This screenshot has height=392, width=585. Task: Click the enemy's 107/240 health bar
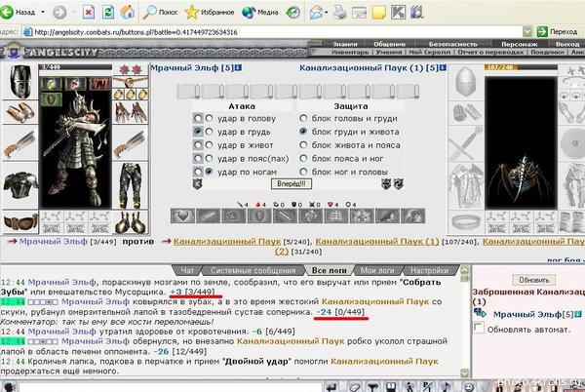521,67
